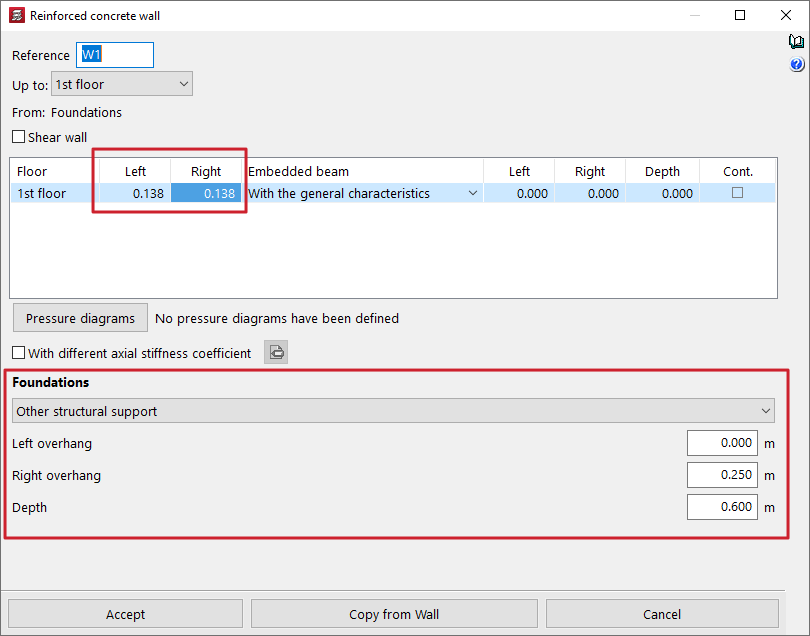Click the Pressure diagrams button
This screenshot has width=810, height=636.
80,318
